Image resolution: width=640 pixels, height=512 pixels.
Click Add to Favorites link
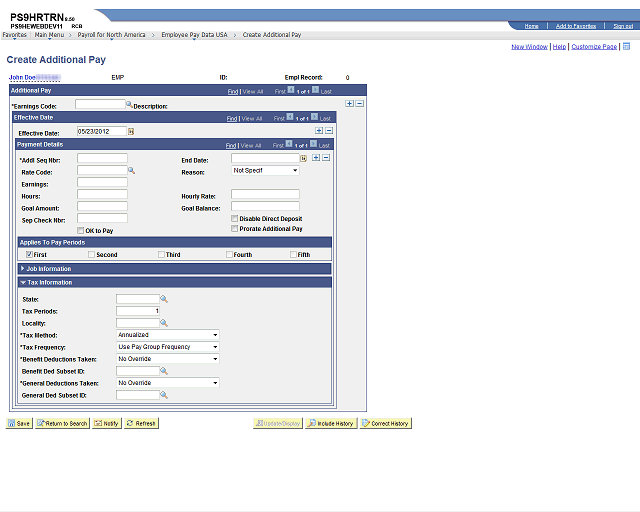coord(576,26)
